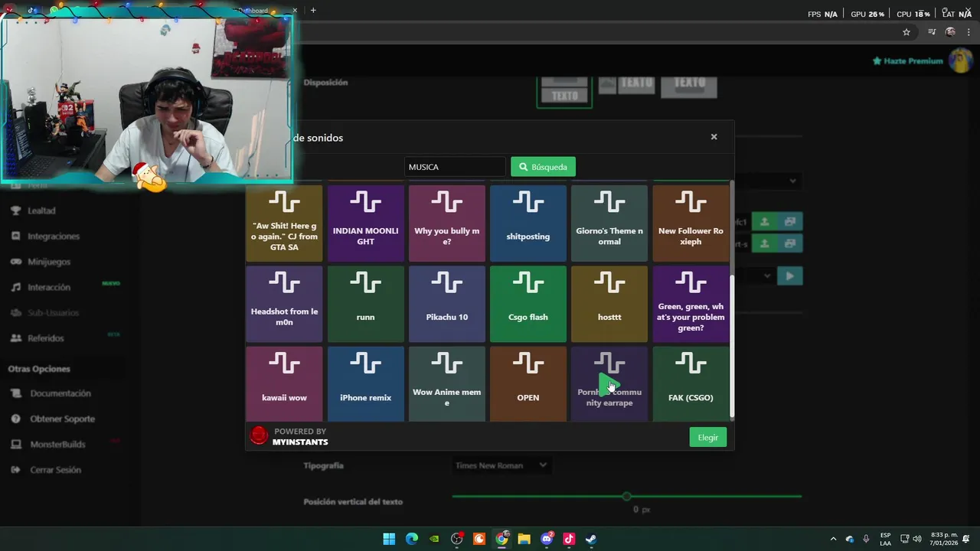This screenshot has height=551, width=980.
Task: Choose the Wow Anime meme sound
Action: (x=446, y=383)
